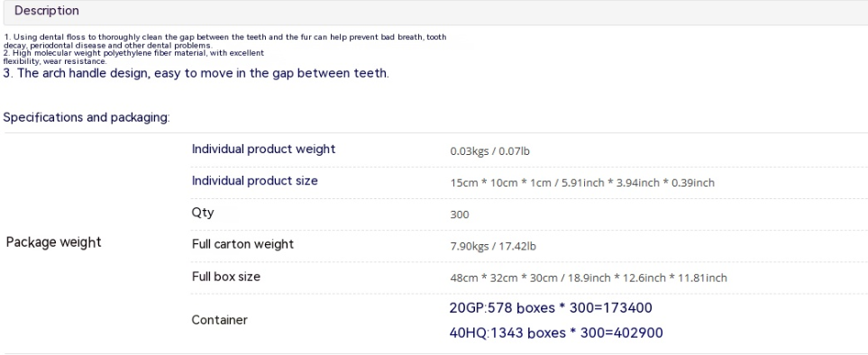This screenshot has width=868, height=355.
Task: Click the 40HQ 1343 boxes container line
Action: point(556,332)
